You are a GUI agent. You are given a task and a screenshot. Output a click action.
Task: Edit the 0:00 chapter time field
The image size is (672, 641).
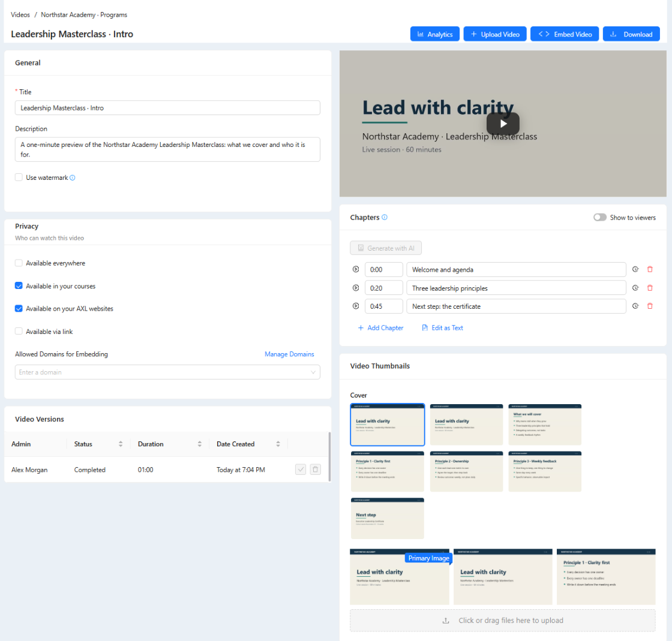(384, 269)
